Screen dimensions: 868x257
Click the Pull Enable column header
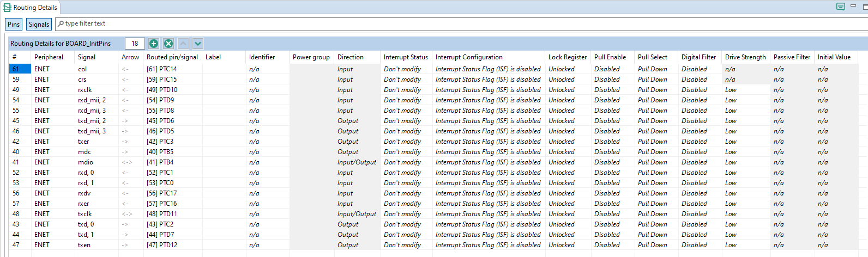point(613,57)
